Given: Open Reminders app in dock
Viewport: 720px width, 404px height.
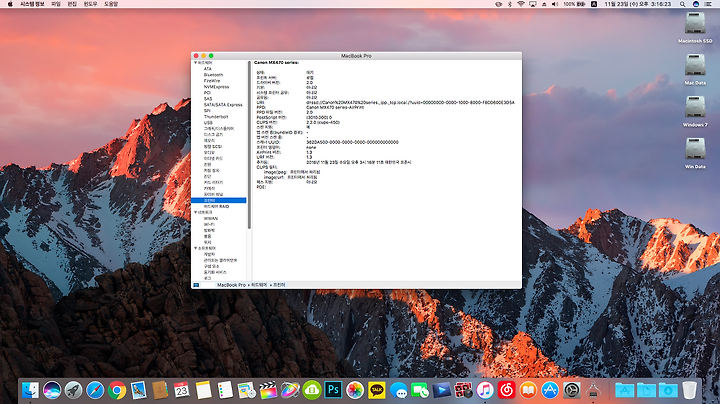Looking at the screenshot, I should click(x=225, y=390).
